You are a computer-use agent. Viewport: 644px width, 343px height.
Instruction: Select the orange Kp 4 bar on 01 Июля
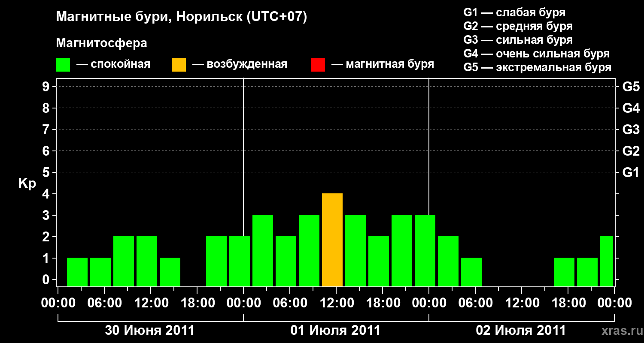[332, 240]
